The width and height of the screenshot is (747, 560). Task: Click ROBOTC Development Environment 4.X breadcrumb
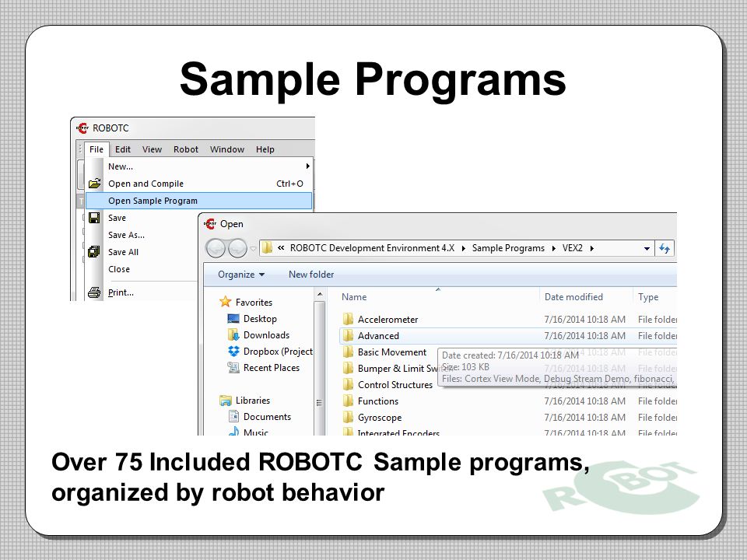click(x=372, y=248)
